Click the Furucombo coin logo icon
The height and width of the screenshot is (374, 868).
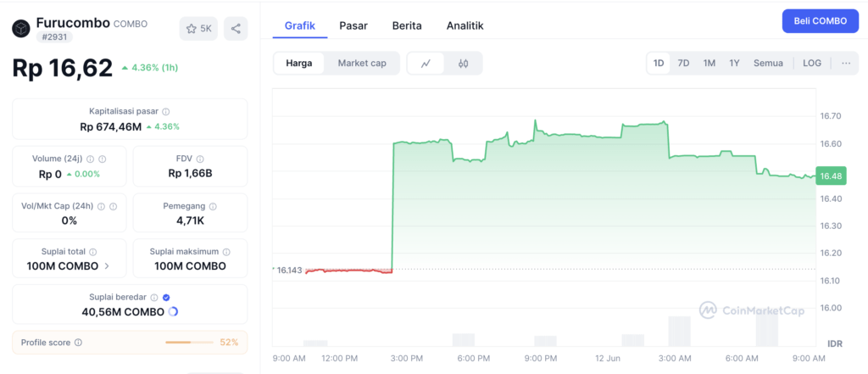tap(21, 28)
